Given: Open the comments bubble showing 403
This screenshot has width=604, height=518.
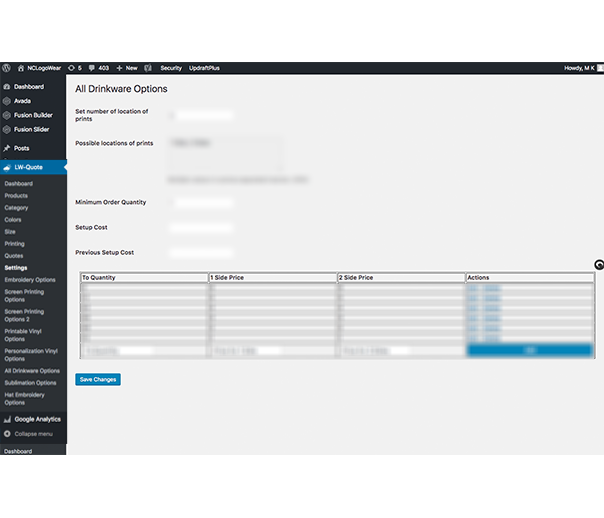Looking at the screenshot, I should point(98,68).
